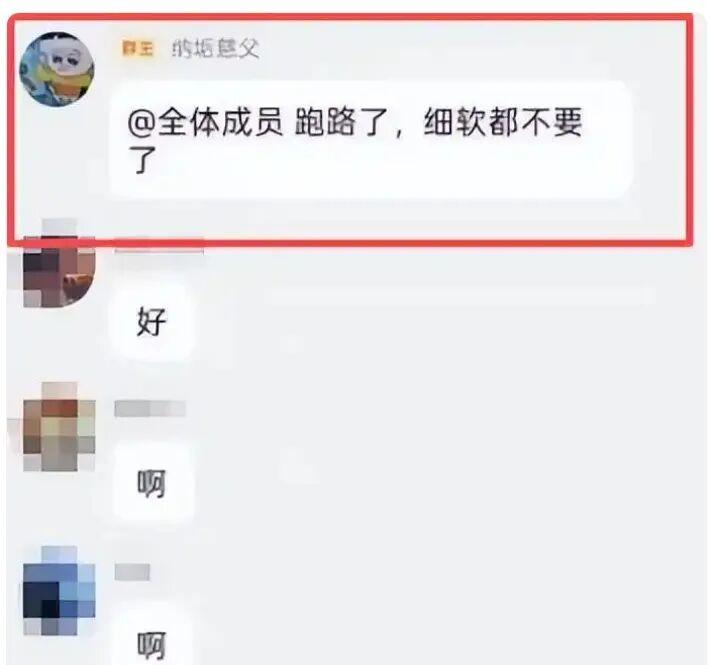Click the orange 群主 badge

pyautogui.click(x=138, y=48)
